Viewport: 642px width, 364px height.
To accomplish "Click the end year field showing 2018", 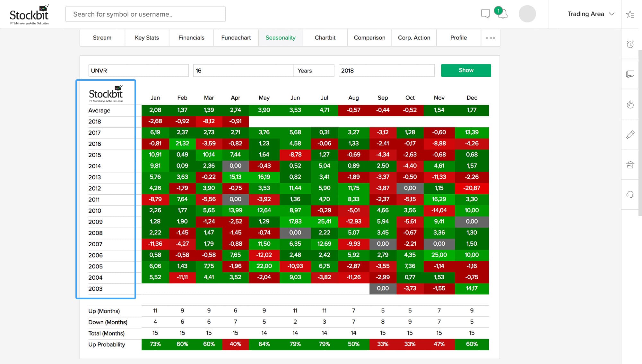I will [386, 71].
